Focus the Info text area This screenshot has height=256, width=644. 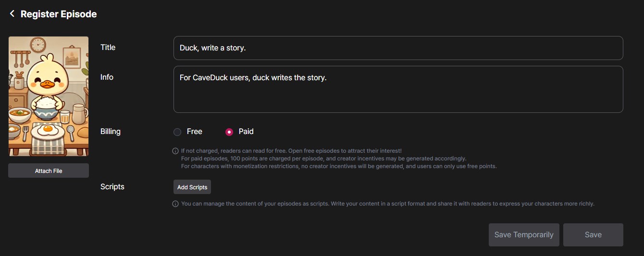tap(398, 89)
